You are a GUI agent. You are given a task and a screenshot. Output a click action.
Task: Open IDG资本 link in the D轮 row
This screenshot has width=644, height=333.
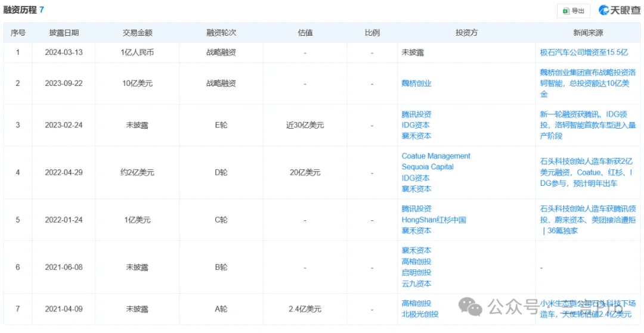click(x=416, y=178)
